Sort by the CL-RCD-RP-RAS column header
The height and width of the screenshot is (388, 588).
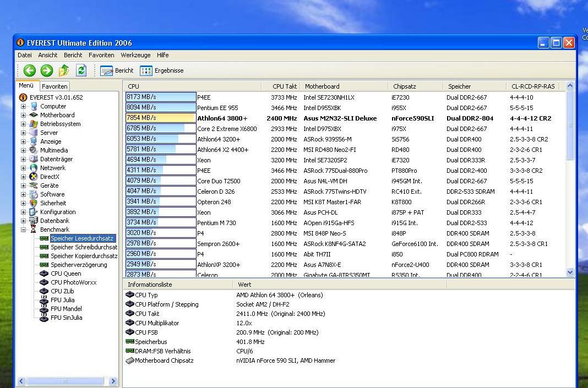(x=533, y=86)
